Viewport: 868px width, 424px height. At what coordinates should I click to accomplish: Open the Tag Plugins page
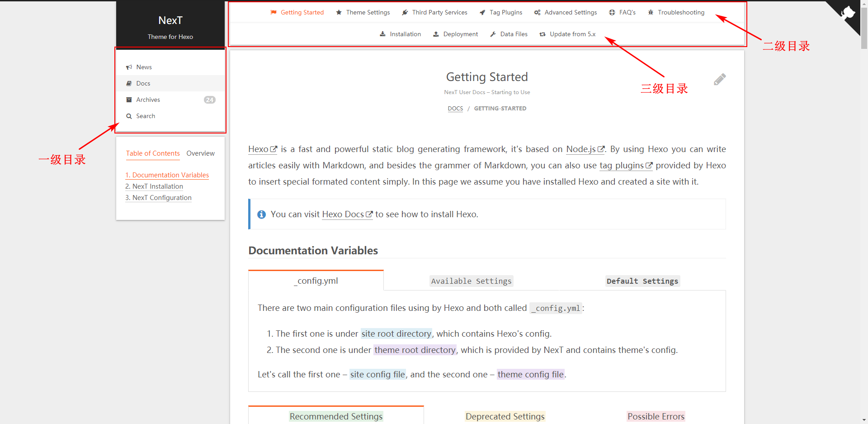click(x=500, y=12)
